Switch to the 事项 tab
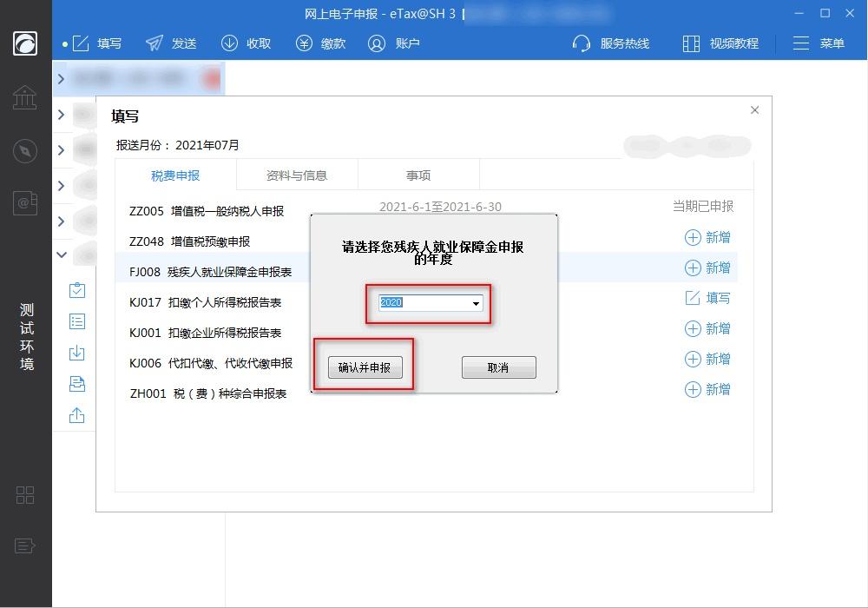The height and width of the screenshot is (608, 868). coord(418,175)
